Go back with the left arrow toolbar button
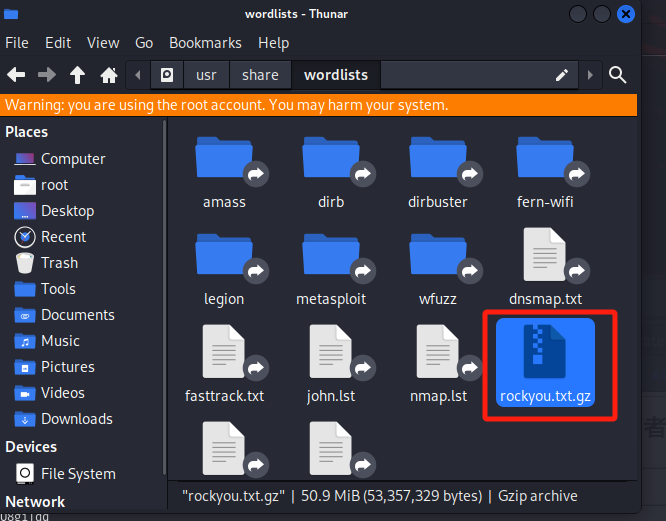This screenshot has height=521, width=666. 16,75
